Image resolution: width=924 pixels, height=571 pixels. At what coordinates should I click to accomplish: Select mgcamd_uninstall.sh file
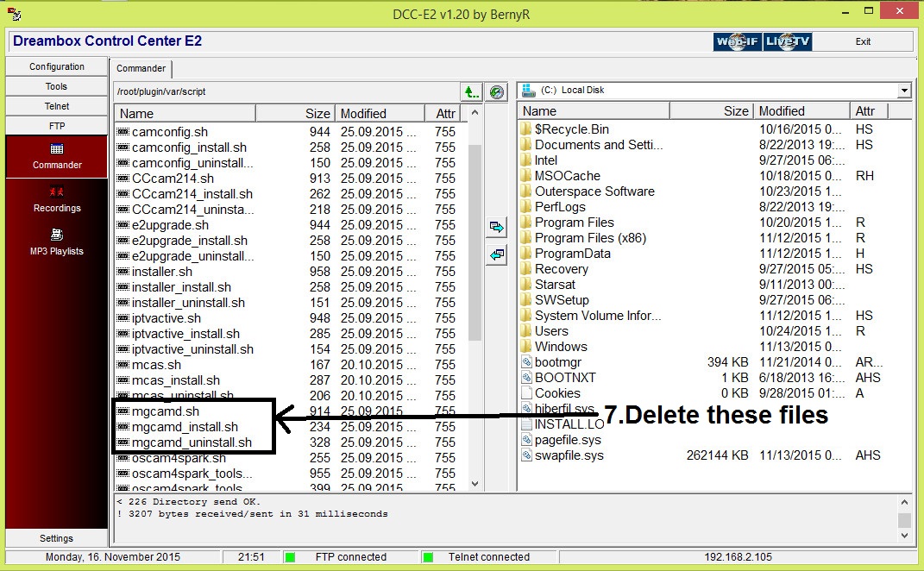point(192,442)
